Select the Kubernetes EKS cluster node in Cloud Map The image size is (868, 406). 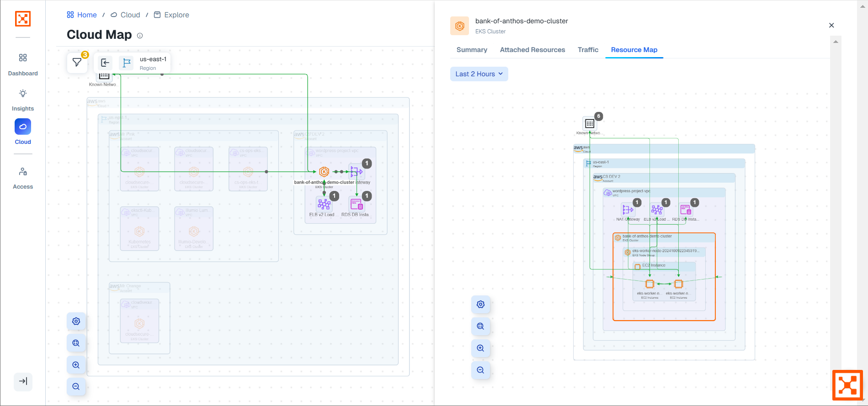pyautogui.click(x=139, y=232)
